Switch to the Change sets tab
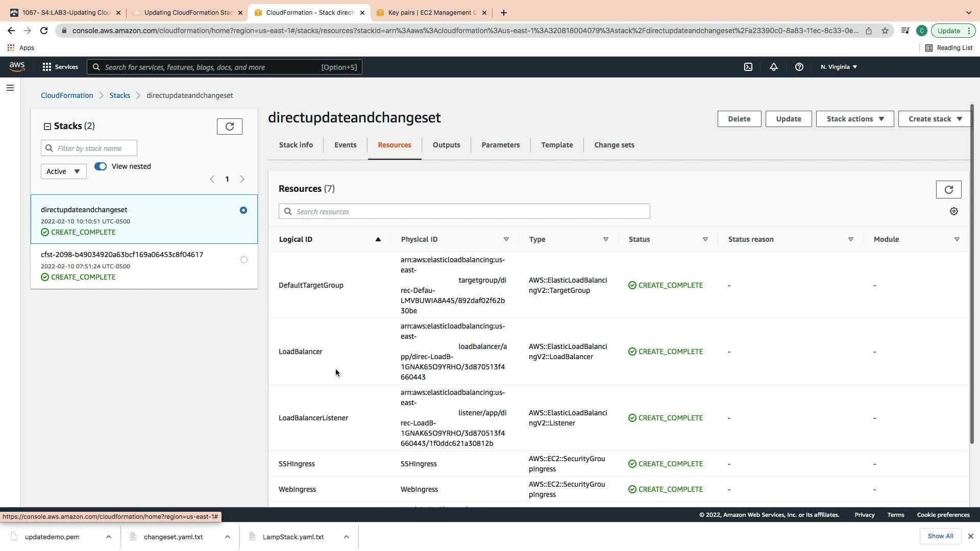The width and height of the screenshot is (980, 551). (614, 145)
